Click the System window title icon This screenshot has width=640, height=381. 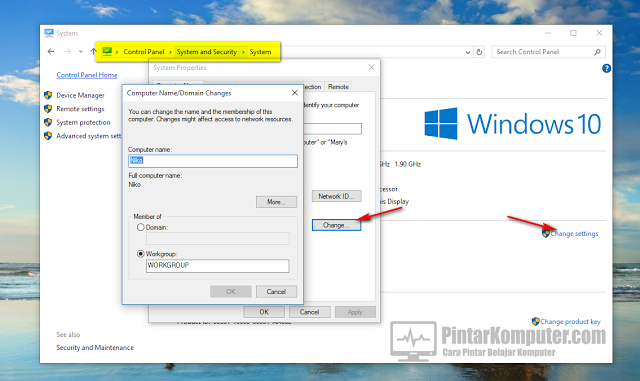[x=49, y=33]
